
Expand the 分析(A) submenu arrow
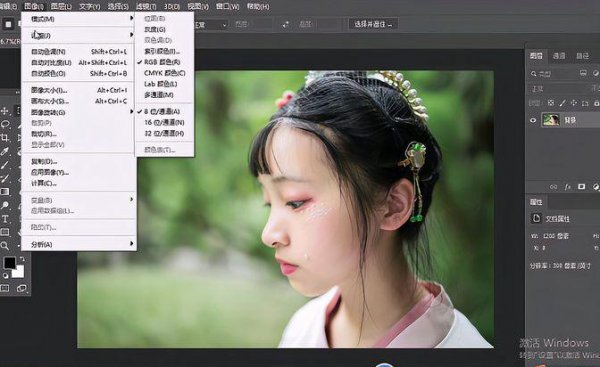[131, 244]
